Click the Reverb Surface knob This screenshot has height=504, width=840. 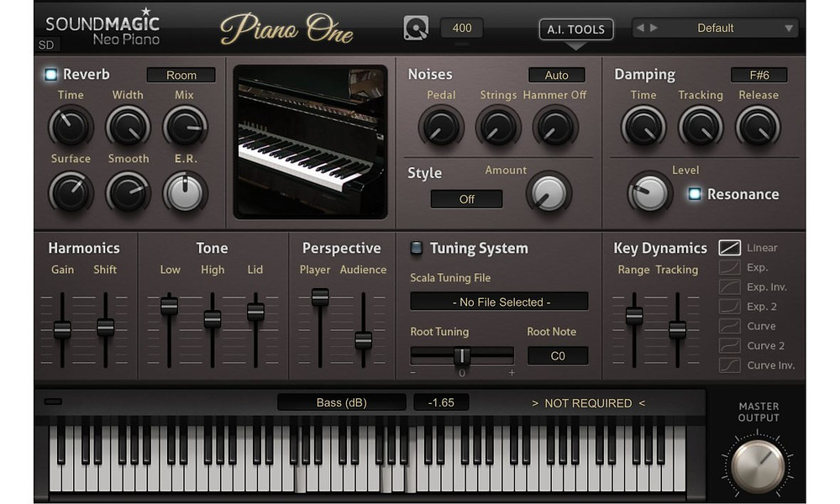click(71, 192)
